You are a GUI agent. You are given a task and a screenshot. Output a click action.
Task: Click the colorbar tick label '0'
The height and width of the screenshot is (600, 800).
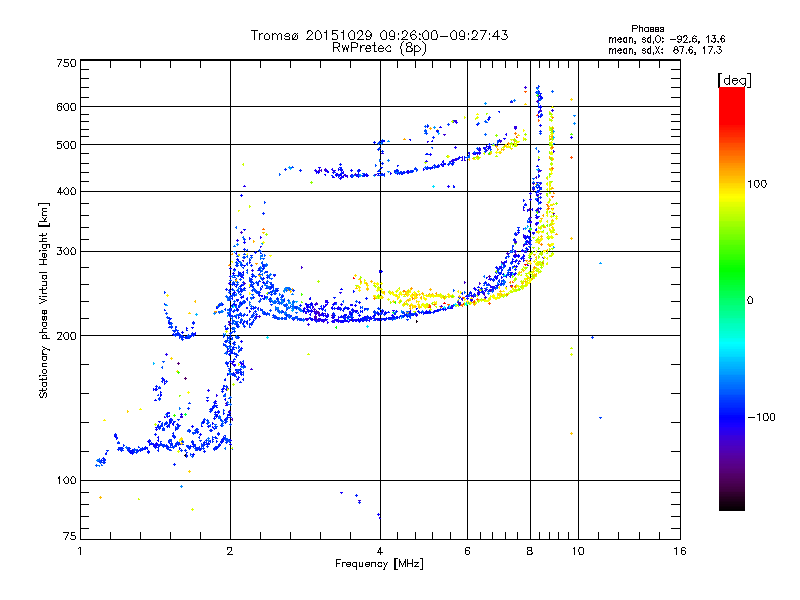pos(750,300)
